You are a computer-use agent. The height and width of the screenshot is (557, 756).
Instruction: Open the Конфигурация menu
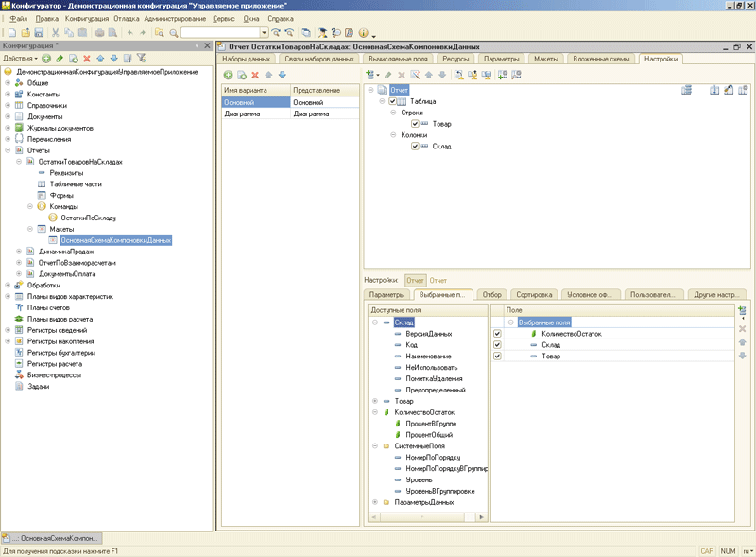86,18
